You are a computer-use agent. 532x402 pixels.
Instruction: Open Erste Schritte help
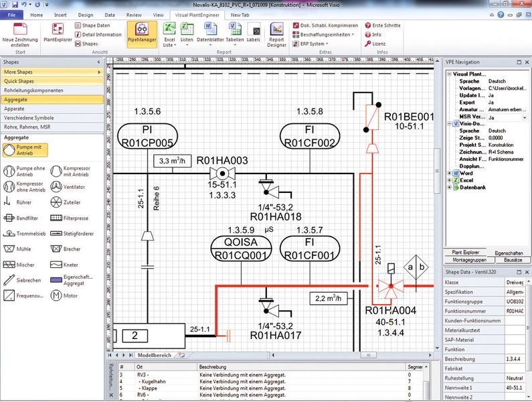pos(383,25)
